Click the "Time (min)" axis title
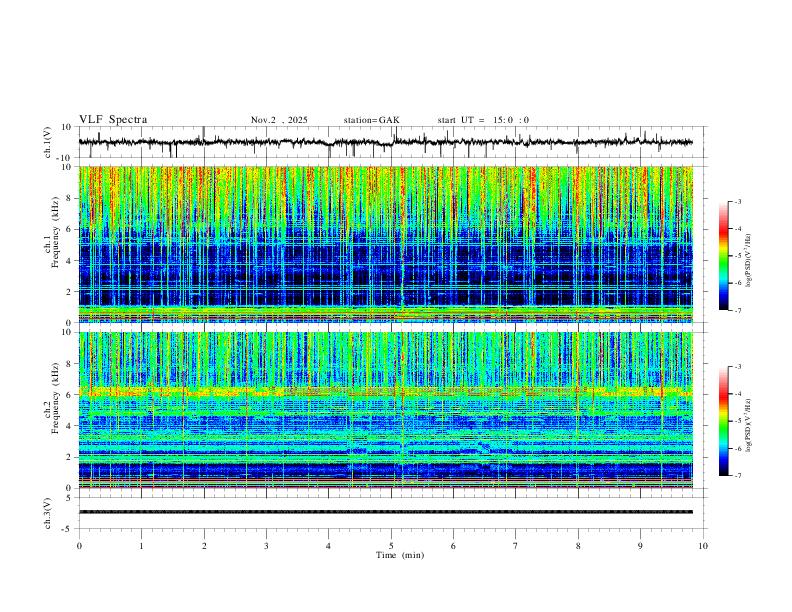The width and height of the screenshot is (792, 612). pos(400,555)
